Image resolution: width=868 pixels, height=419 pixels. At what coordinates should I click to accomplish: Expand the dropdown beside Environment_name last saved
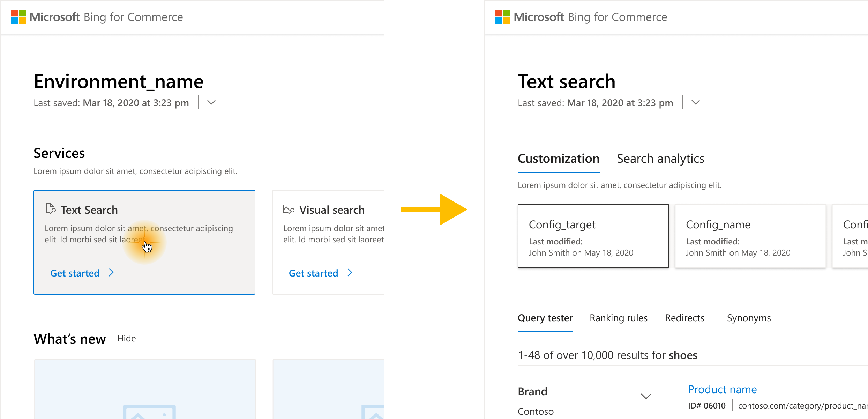tap(211, 102)
